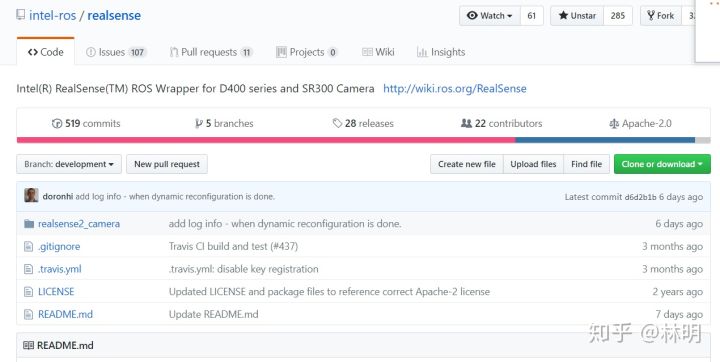Click the star icon on Unstar button
Screen dimensions: 720x362
[563, 15]
